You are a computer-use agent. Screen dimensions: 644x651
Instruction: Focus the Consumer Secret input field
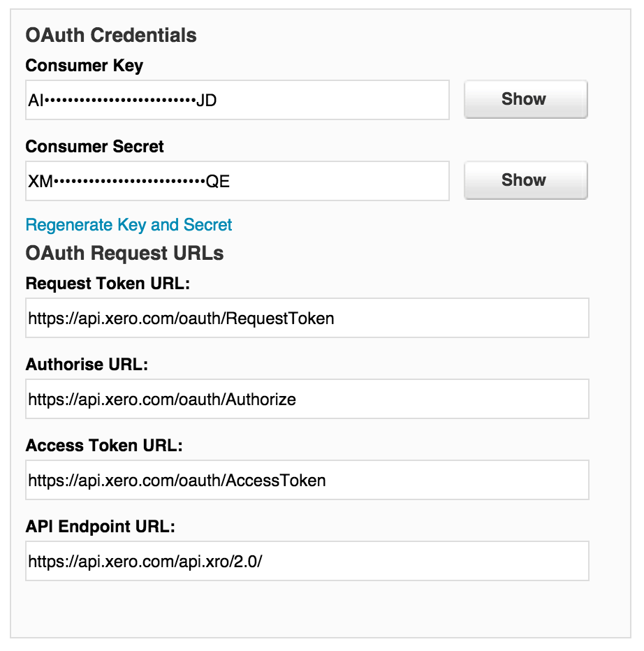[x=237, y=181]
